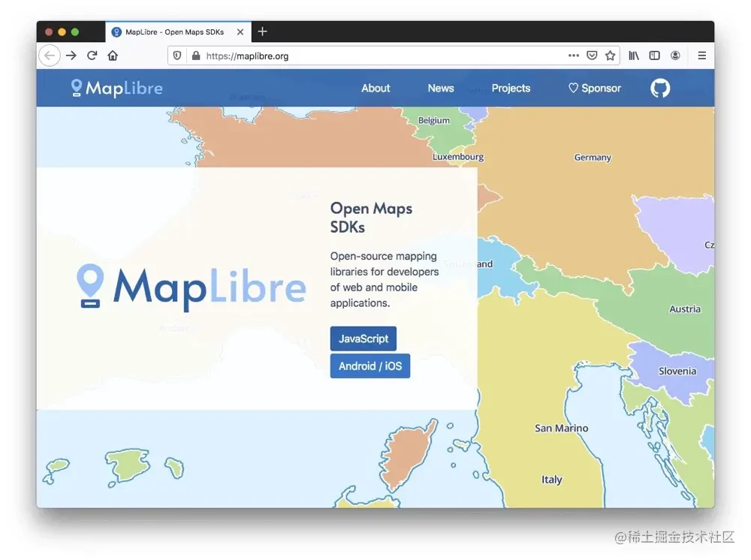This screenshot has width=751, height=560.
Task: Show site info via padlock icon
Action: pos(195,56)
